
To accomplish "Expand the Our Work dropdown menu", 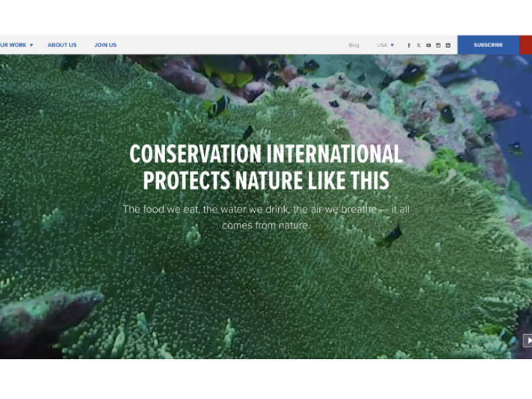I will click(x=16, y=45).
